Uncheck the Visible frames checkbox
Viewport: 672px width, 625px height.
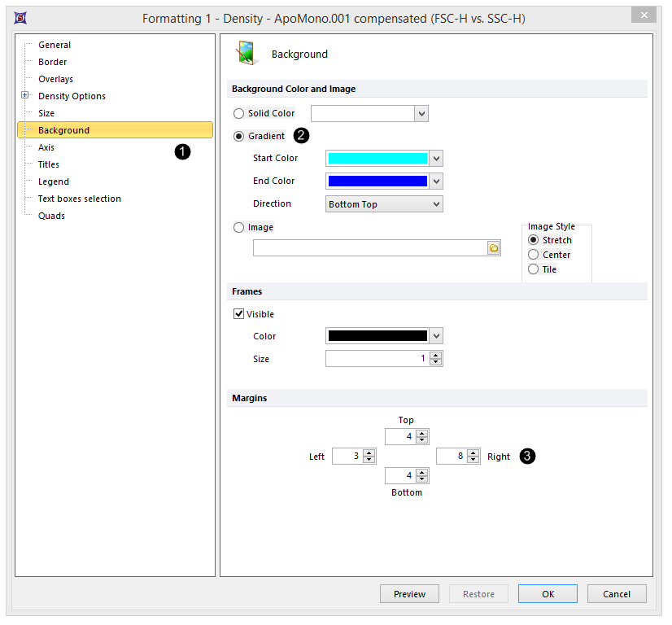pos(239,314)
